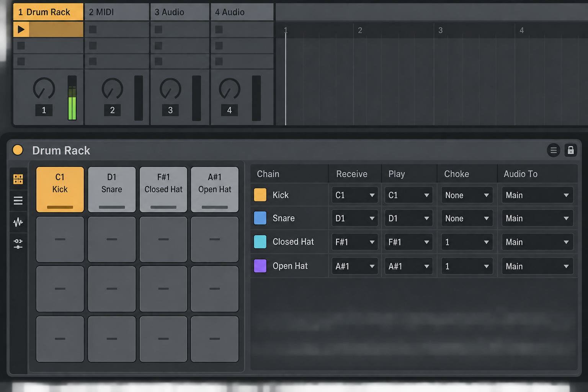Select the Open Hat chain name
The image size is (588, 392).
[290, 266]
